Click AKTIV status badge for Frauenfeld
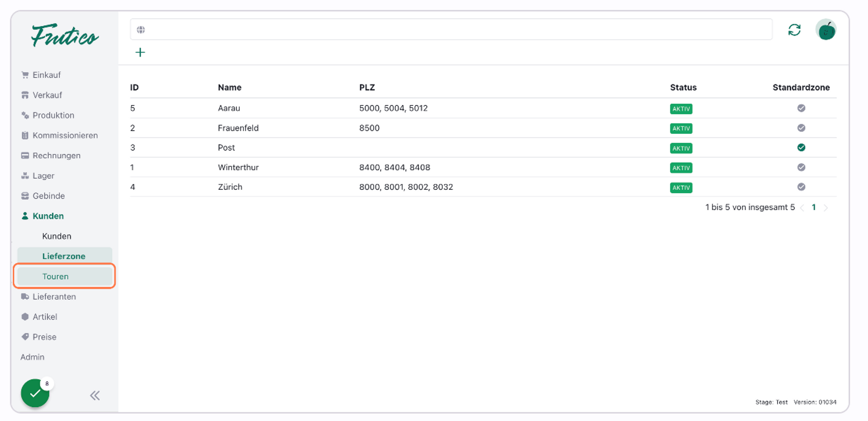 [681, 128]
